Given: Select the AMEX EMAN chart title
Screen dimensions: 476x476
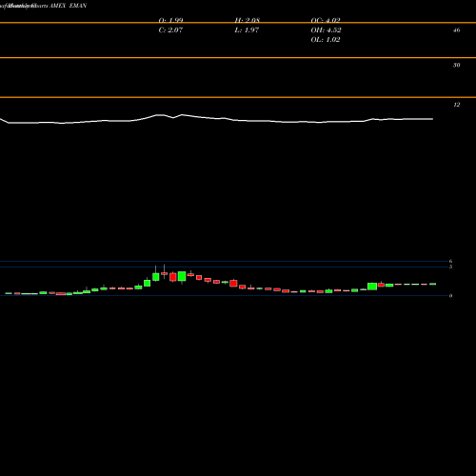Looking at the screenshot, I should 69,6.
